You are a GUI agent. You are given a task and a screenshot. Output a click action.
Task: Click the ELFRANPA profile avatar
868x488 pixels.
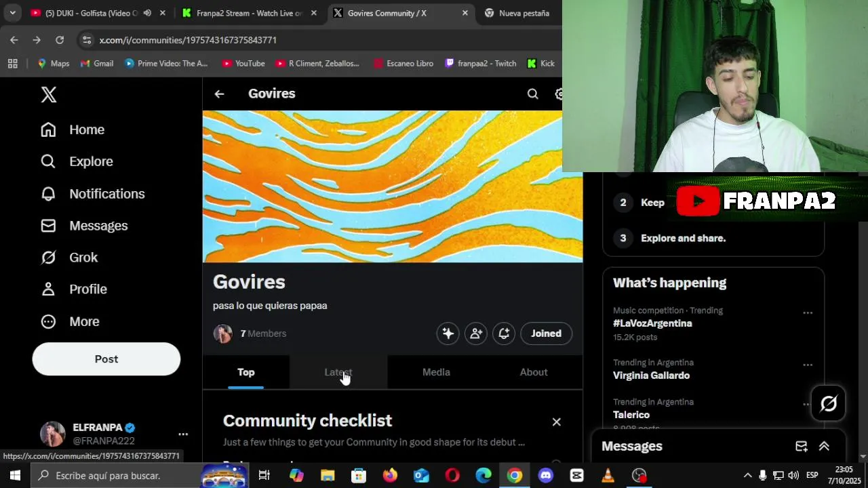pyautogui.click(x=53, y=434)
